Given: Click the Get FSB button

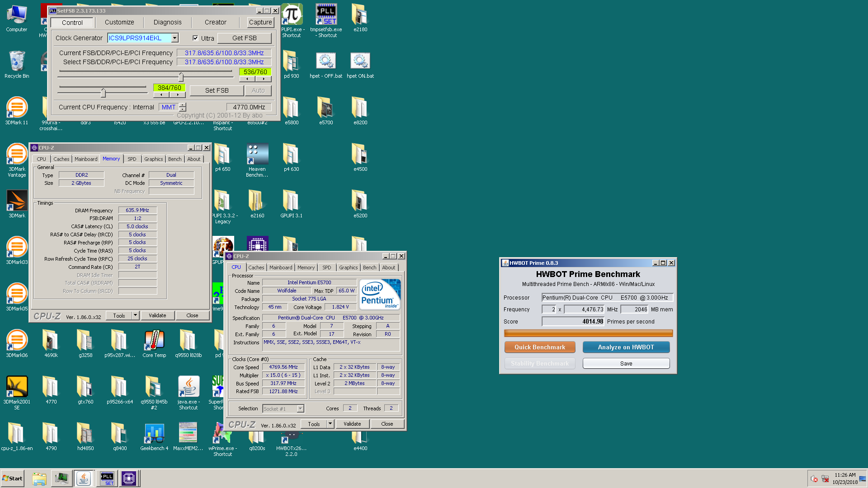Looking at the screenshot, I should (244, 38).
